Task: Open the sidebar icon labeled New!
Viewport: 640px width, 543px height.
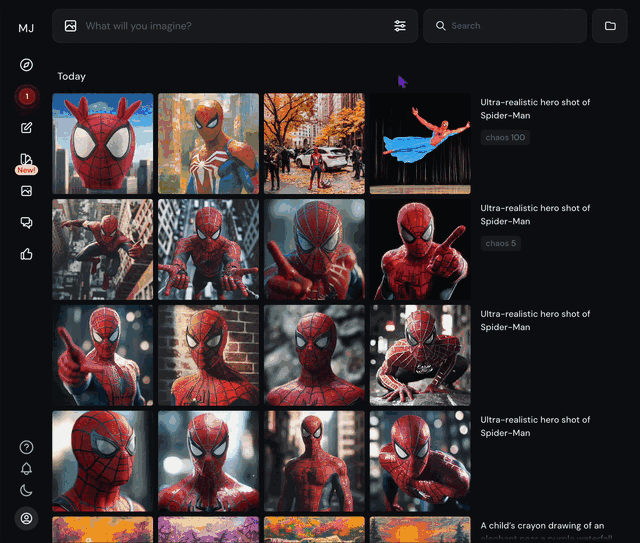Action: 27,163
